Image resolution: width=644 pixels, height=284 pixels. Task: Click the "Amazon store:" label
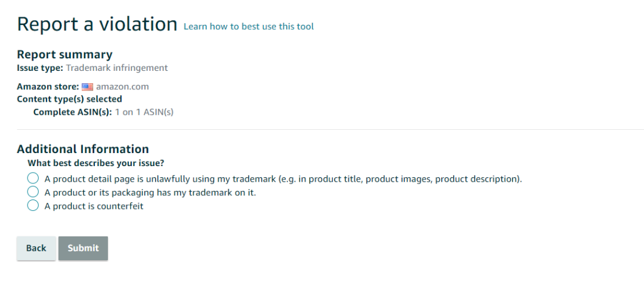pos(48,87)
